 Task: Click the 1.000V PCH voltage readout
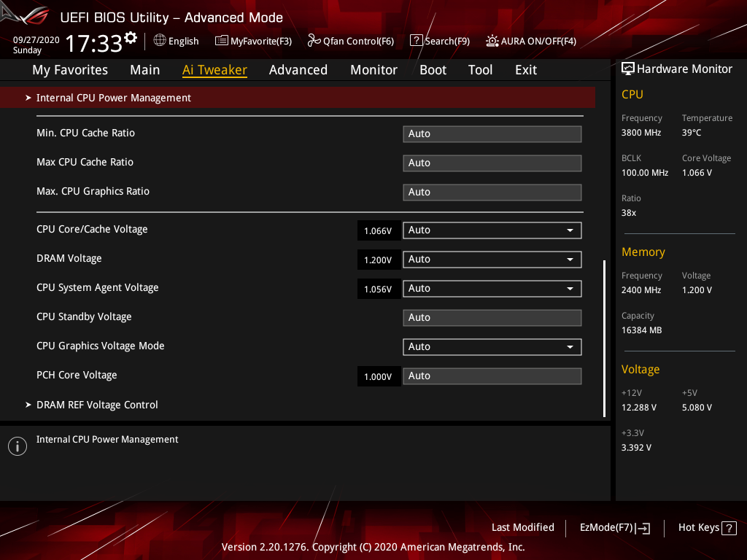pyautogui.click(x=379, y=377)
